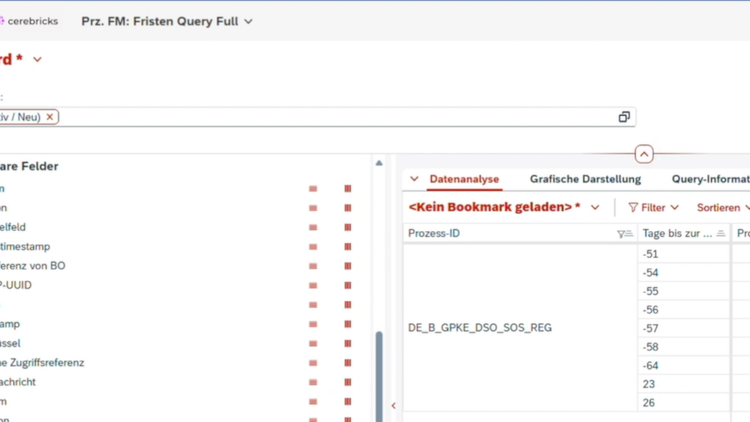Select the cell with value -64
The width and height of the screenshot is (750, 422).
(x=684, y=366)
